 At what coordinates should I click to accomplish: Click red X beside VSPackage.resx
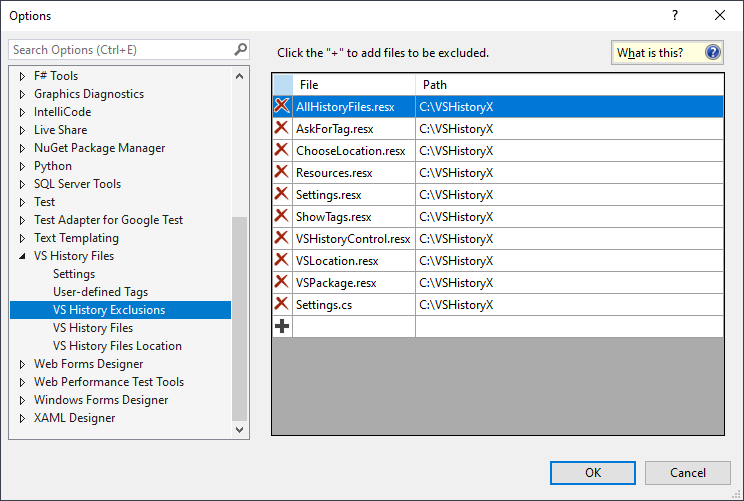(x=282, y=282)
